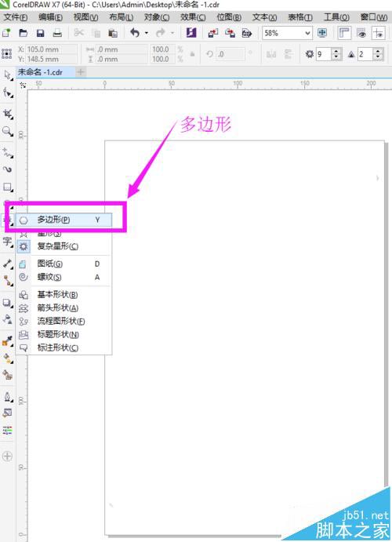Open 布局(L) menu
Screen dimensions: 392x542
(x=122, y=17)
